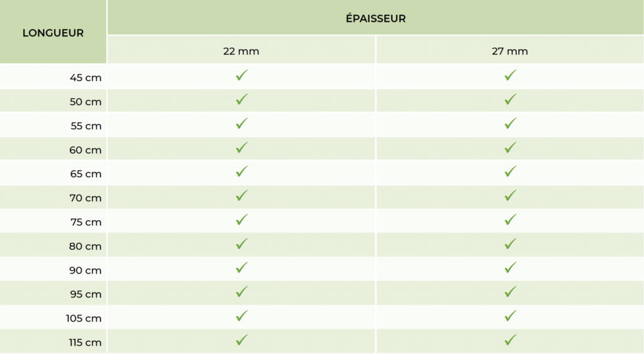This screenshot has width=644, height=354.
Task: Click the 22 mm checkmark in 50 cm row
Action: tap(241, 99)
